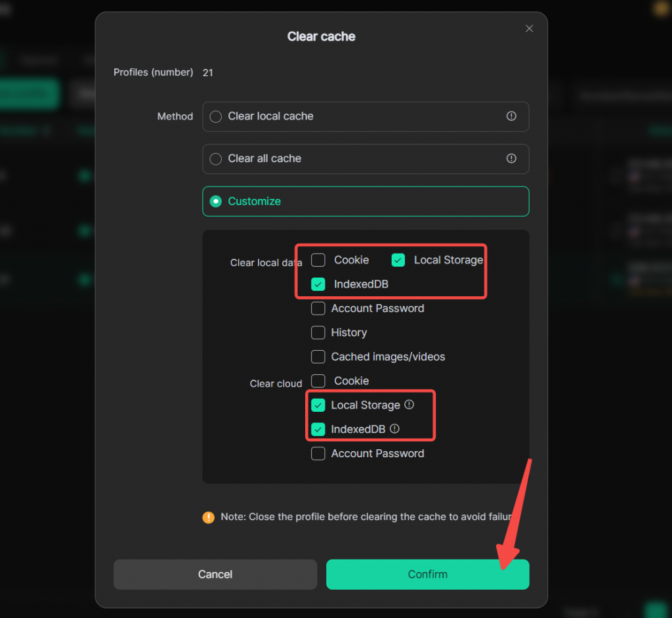Enable the local Account Password checkbox

coord(318,309)
